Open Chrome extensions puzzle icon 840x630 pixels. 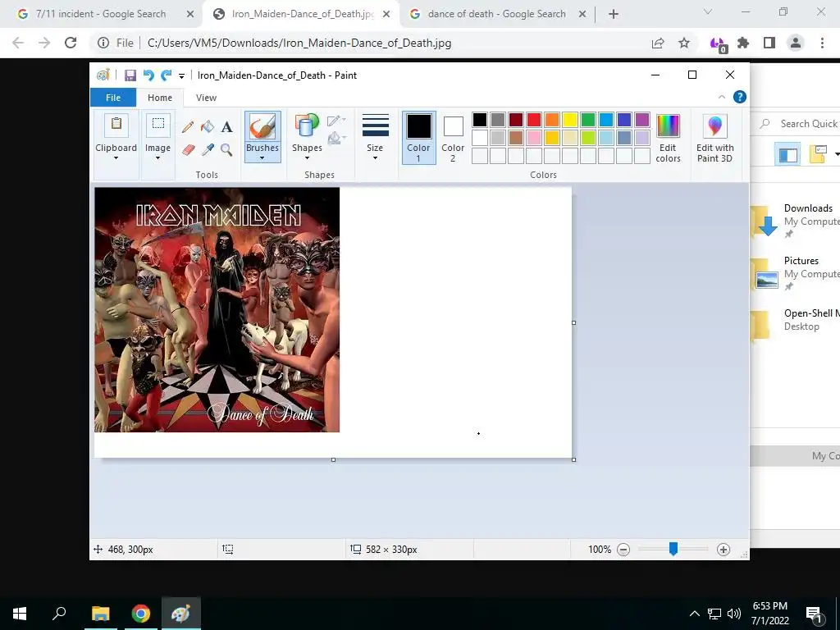pos(743,43)
